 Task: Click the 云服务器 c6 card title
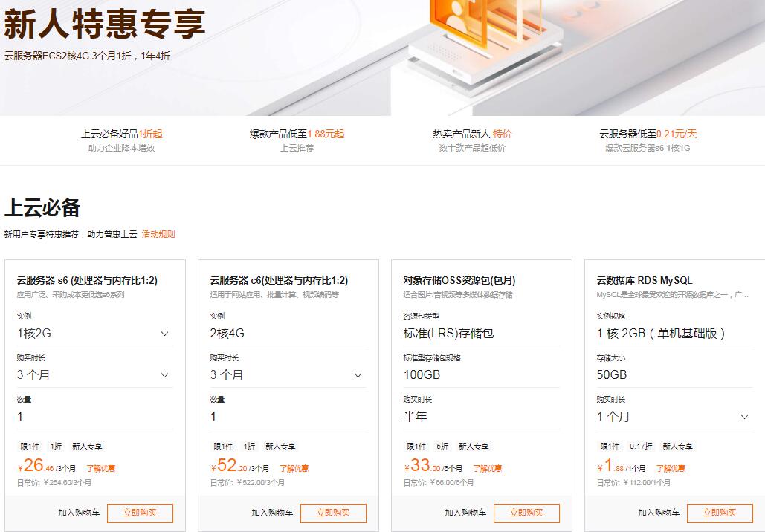(279, 280)
